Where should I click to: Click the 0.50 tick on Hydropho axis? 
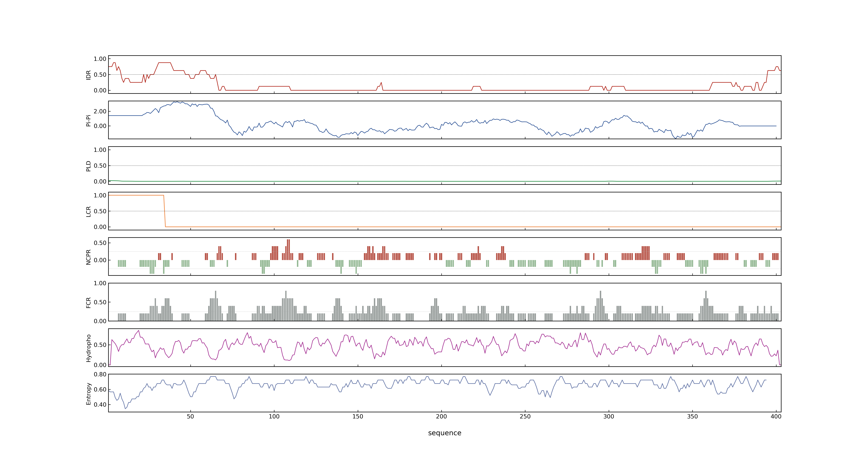(100, 345)
